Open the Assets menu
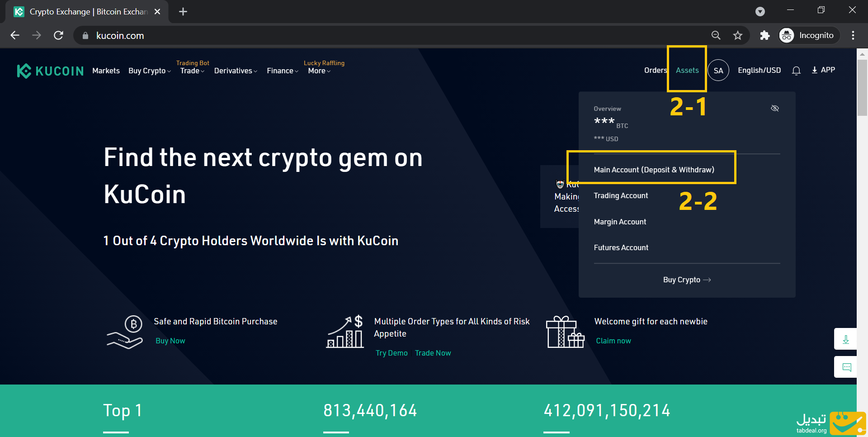 tap(687, 71)
